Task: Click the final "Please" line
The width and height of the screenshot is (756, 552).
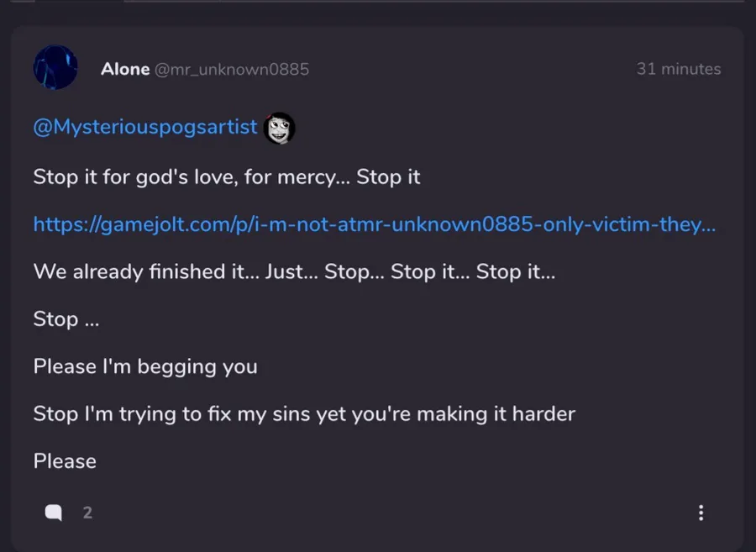Action: point(65,461)
